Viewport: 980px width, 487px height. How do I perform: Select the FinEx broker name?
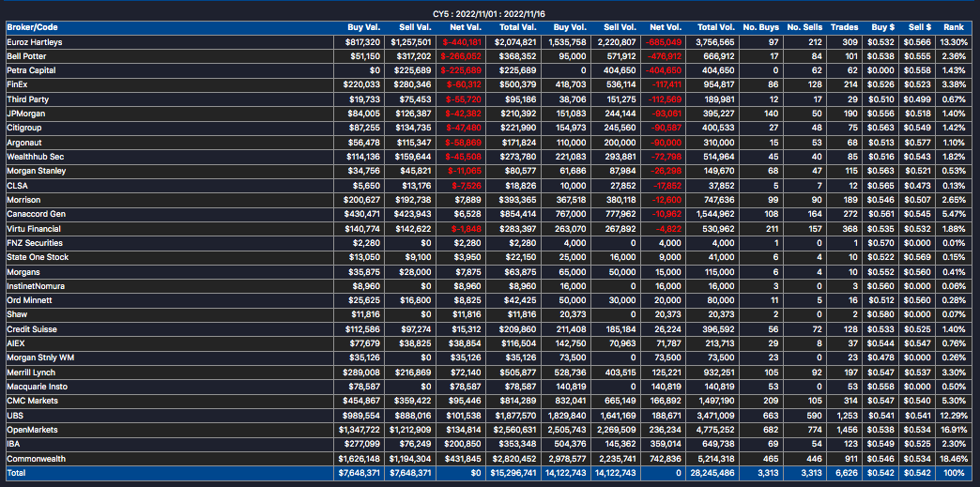coord(17,84)
